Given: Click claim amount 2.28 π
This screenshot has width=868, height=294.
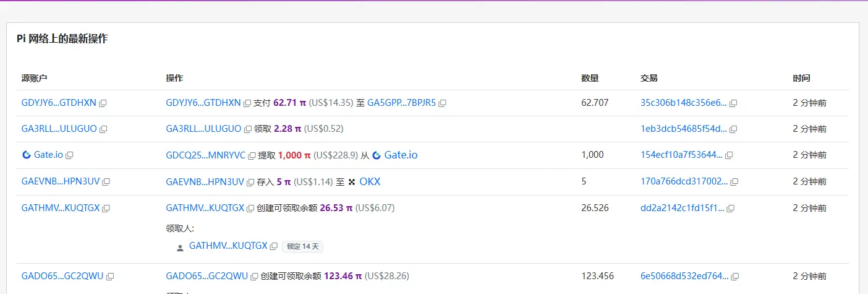Looking at the screenshot, I should tap(287, 129).
